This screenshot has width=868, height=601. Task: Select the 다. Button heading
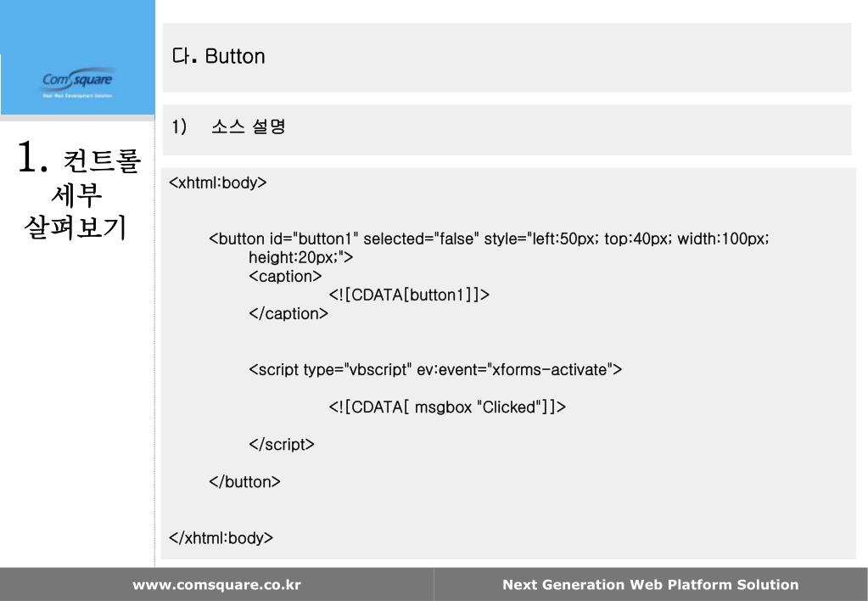[219, 56]
